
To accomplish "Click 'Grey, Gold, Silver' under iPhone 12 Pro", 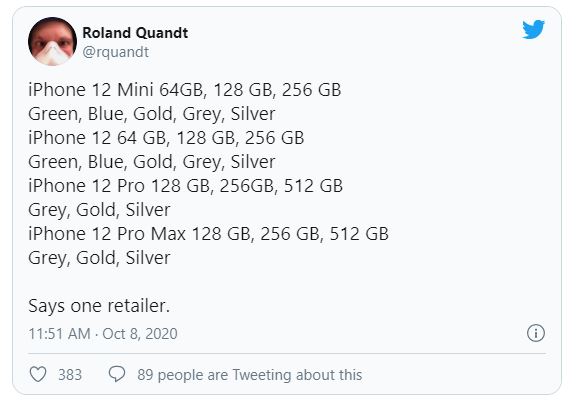I will [x=99, y=210].
